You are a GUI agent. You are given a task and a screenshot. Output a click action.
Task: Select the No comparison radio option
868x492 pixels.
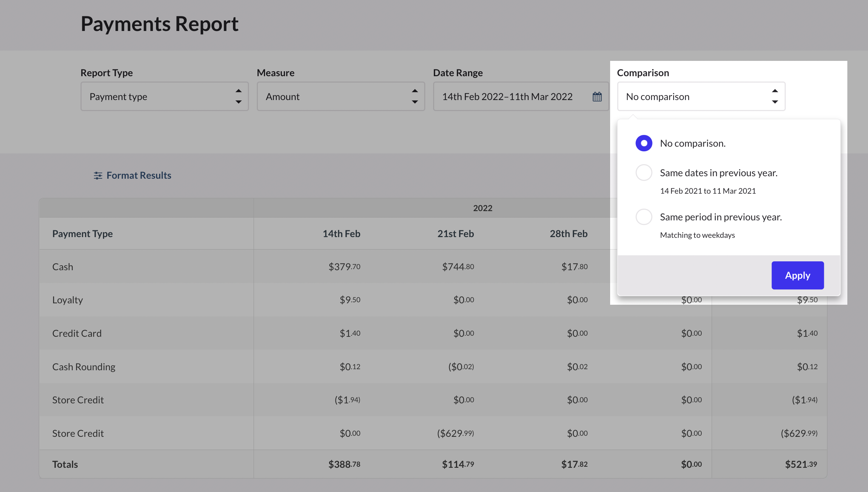[x=644, y=143]
